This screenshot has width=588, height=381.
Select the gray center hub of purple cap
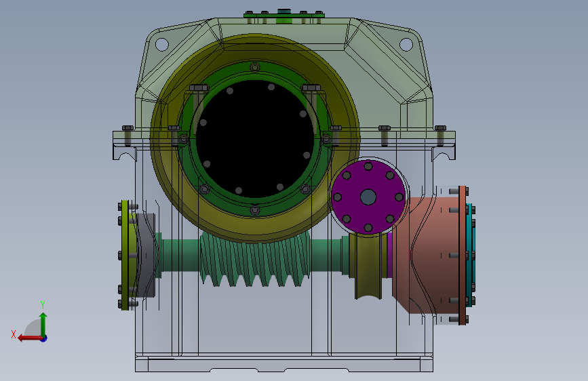pos(368,197)
